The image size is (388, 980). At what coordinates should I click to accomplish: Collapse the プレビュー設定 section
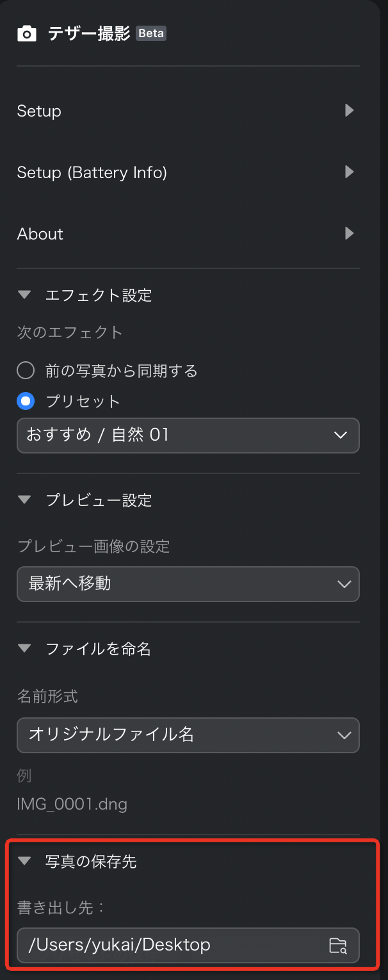point(24,500)
